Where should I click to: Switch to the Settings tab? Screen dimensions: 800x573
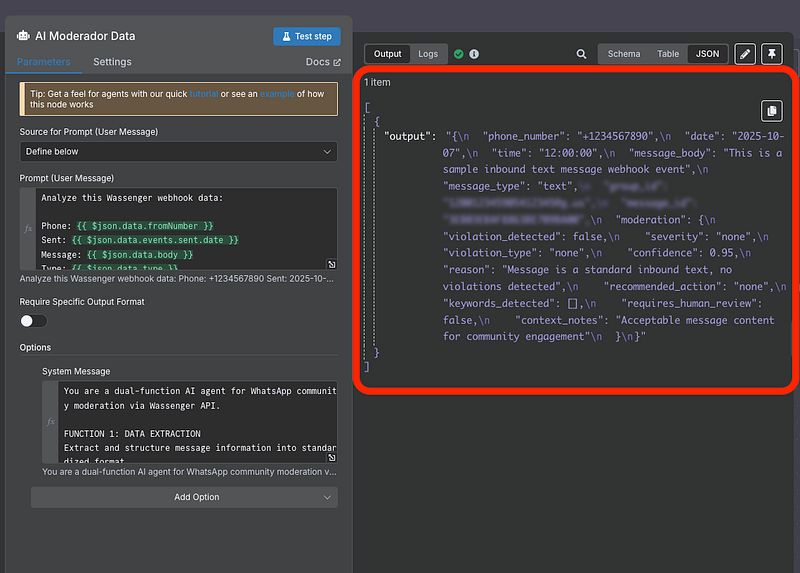point(112,62)
